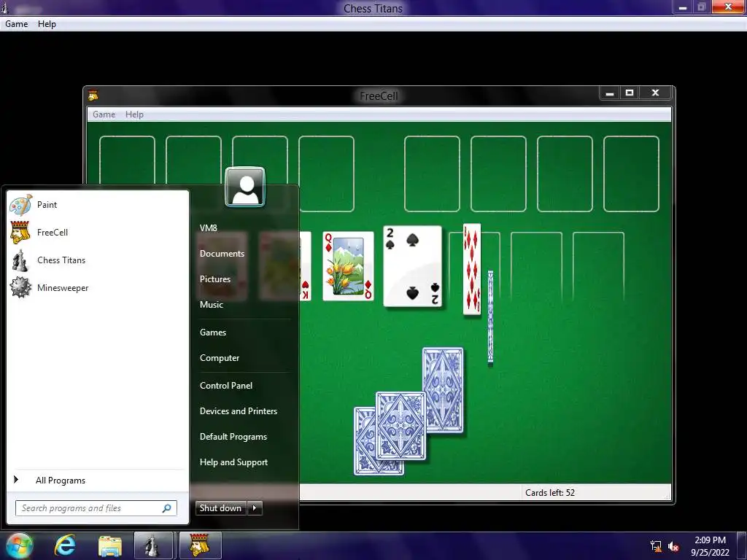The width and height of the screenshot is (747, 560).
Task: Open Devices and Printers
Action: [x=239, y=411]
